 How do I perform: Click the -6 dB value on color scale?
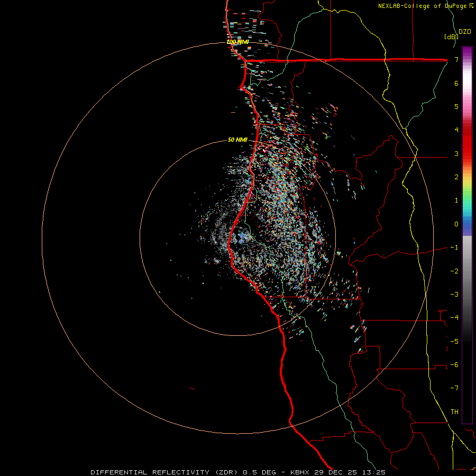[x=454, y=364]
